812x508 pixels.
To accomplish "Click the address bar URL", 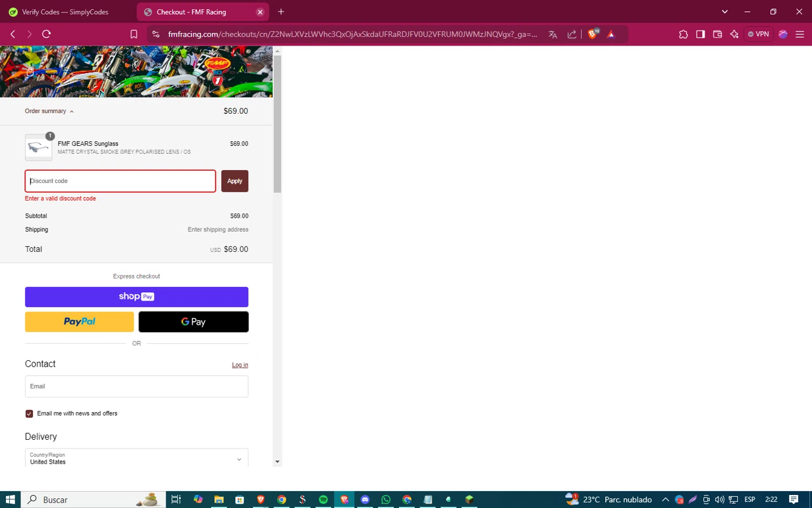I will [352, 34].
